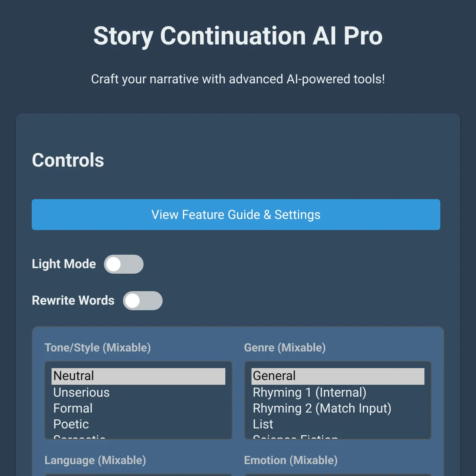The image size is (476, 476).
Task: Click the "Craft your narrative" tagline
Action: (x=238, y=79)
